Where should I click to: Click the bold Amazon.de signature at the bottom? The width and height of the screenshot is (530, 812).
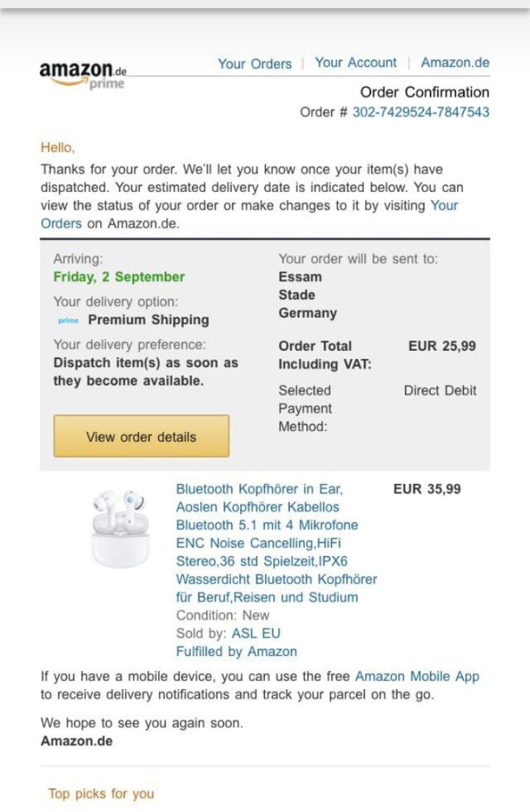pos(77,741)
